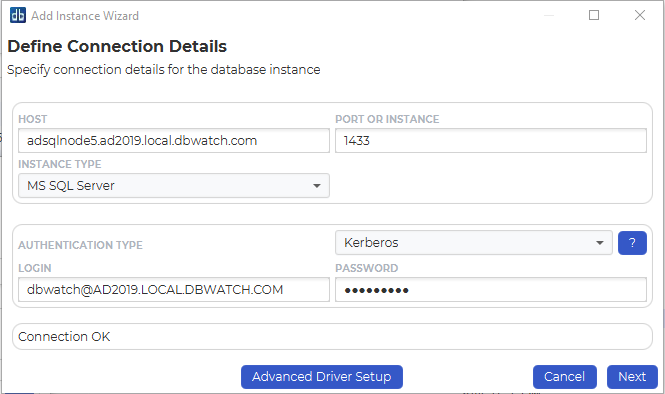Select the MS SQL Server combo box
This screenshot has height=394, width=665.
[x=174, y=186]
